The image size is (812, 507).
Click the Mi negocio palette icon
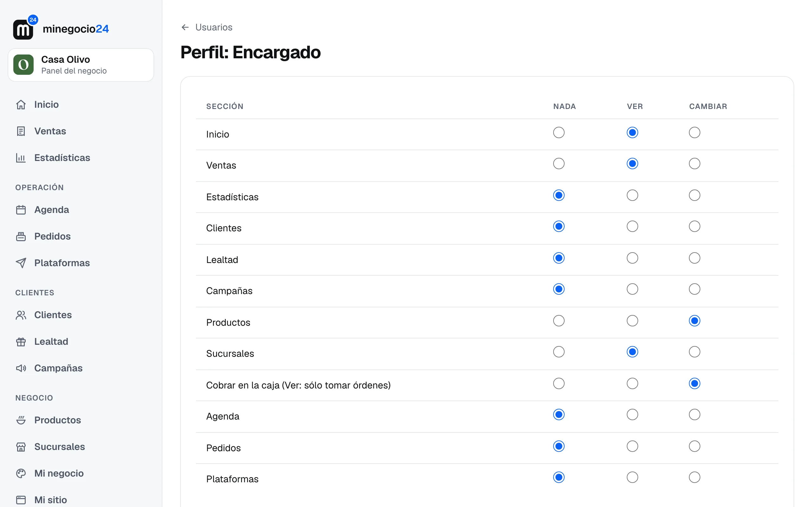(21, 473)
